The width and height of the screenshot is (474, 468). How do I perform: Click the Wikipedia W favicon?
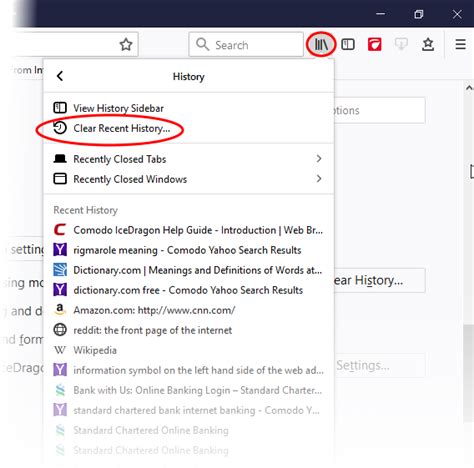[x=60, y=350]
